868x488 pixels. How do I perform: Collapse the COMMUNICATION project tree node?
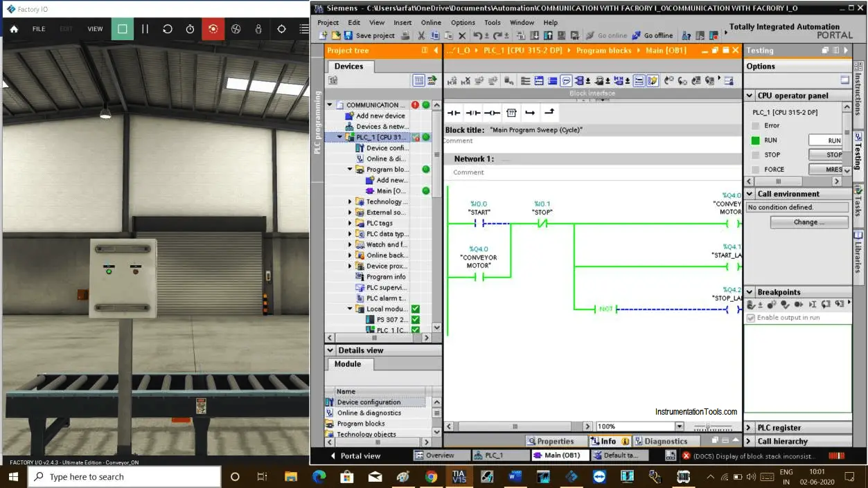pos(330,105)
